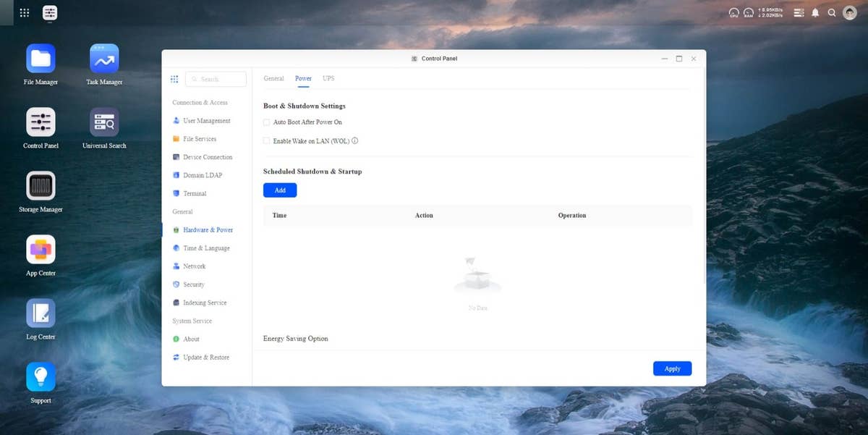
Task: Open Universal Search desktop icon
Action: [x=104, y=122]
